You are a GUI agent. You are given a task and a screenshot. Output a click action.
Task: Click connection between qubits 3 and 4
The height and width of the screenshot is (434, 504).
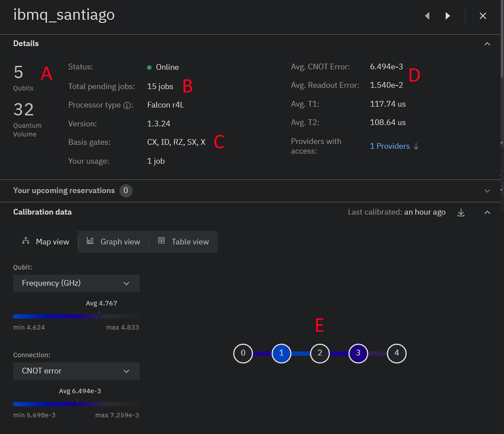pos(378,353)
